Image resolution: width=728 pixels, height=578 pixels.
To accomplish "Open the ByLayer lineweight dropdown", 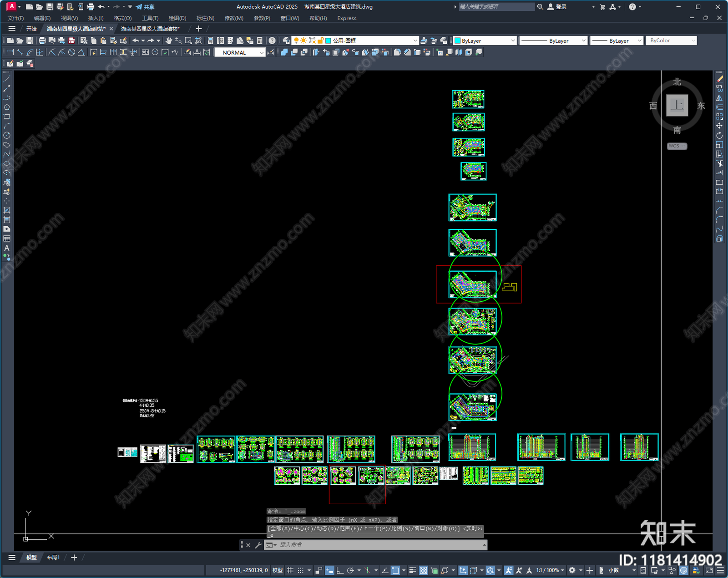I will pos(617,41).
